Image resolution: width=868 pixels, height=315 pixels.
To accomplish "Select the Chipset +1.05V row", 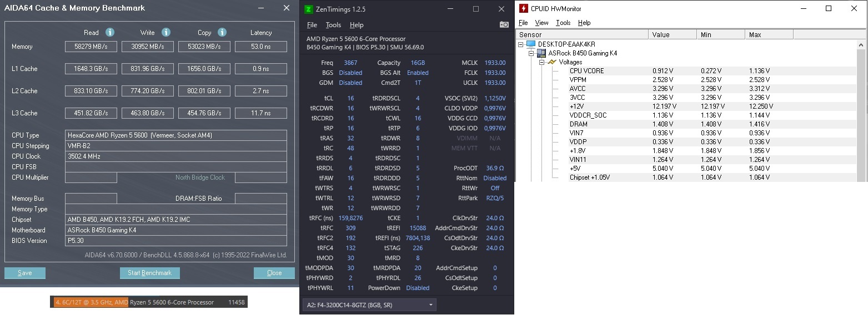I will (686, 177).
